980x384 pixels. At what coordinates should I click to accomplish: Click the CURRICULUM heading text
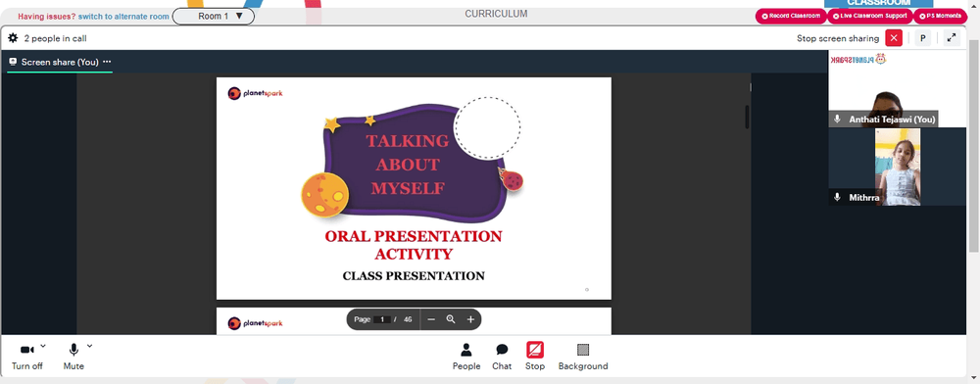click(x=496, y=14)
